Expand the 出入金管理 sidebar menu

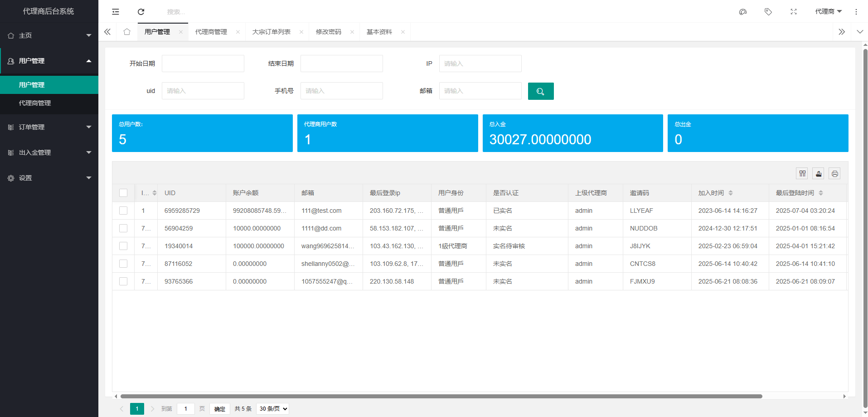pyautogui.click(x=49, y=152)
